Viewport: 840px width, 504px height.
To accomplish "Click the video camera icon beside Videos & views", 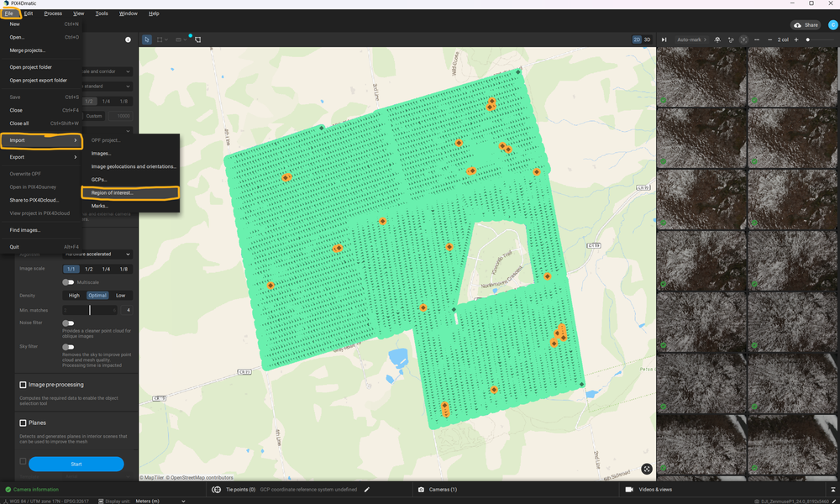I will 629,490.
